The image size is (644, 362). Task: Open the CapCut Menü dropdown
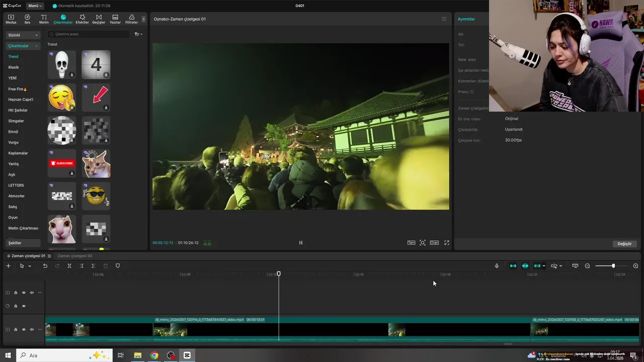point(35,6)
